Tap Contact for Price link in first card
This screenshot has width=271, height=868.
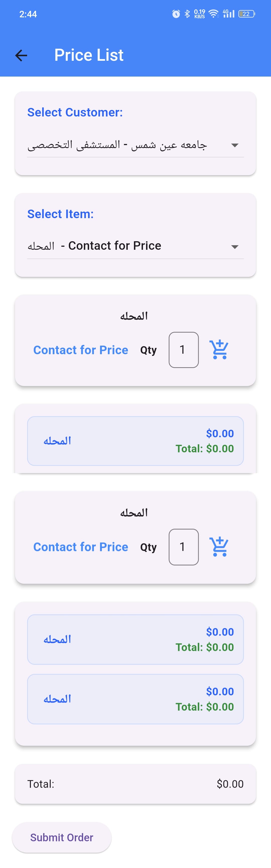81,350
